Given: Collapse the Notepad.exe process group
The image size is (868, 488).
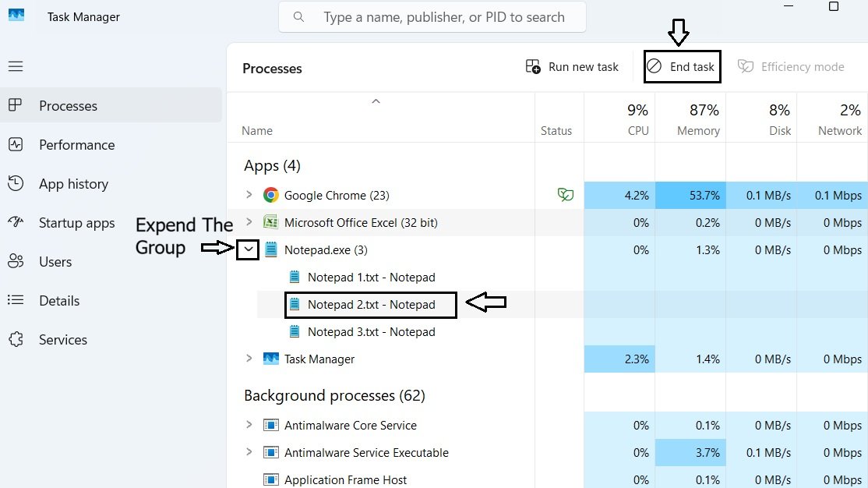Looking at the screenshot, I should 248,249.
